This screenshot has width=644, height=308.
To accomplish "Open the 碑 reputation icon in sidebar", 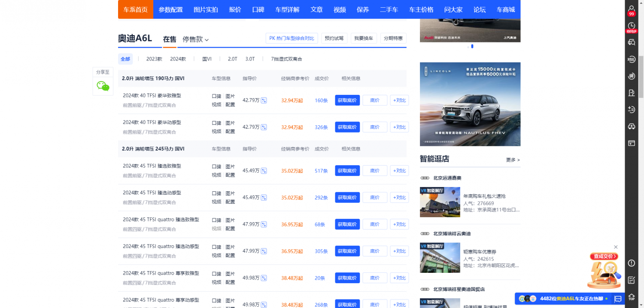I will 631,76.
